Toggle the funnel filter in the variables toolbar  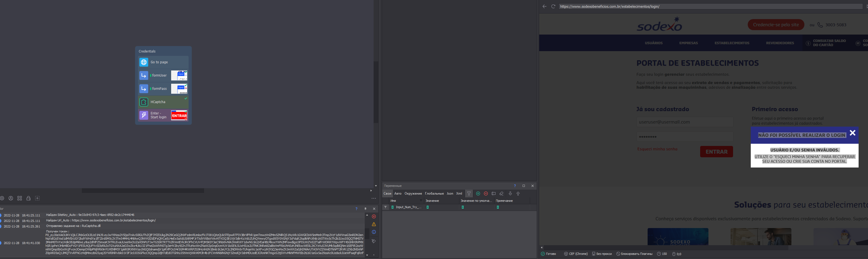(469, 194)
